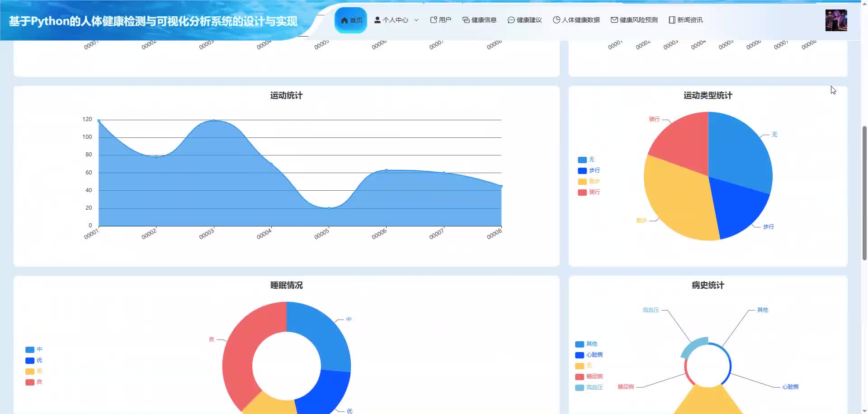Toggle 跑步 legend entry in 运动类型统计
This screenshot has height=414, width=868.
589,181
